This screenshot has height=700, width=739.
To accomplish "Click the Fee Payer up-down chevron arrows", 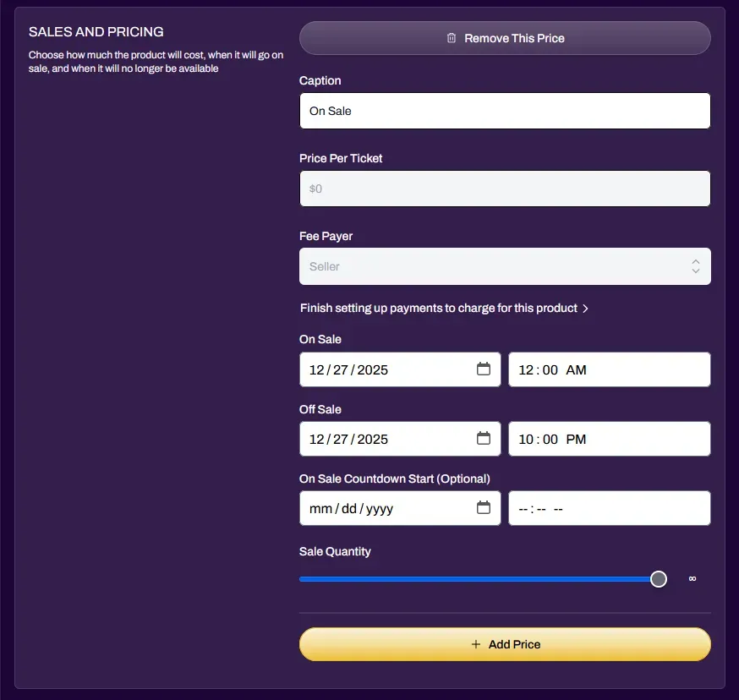I will (696, 266).
